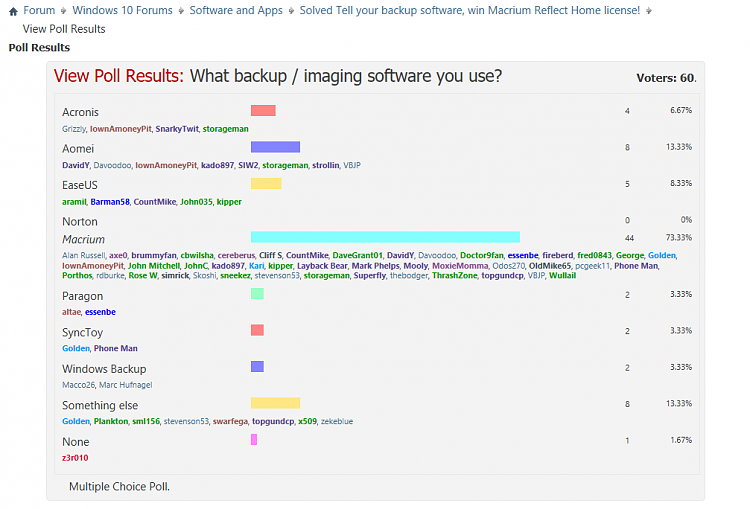
Task: Click sneekez under Macrium
Action: (x=235, y=276)
